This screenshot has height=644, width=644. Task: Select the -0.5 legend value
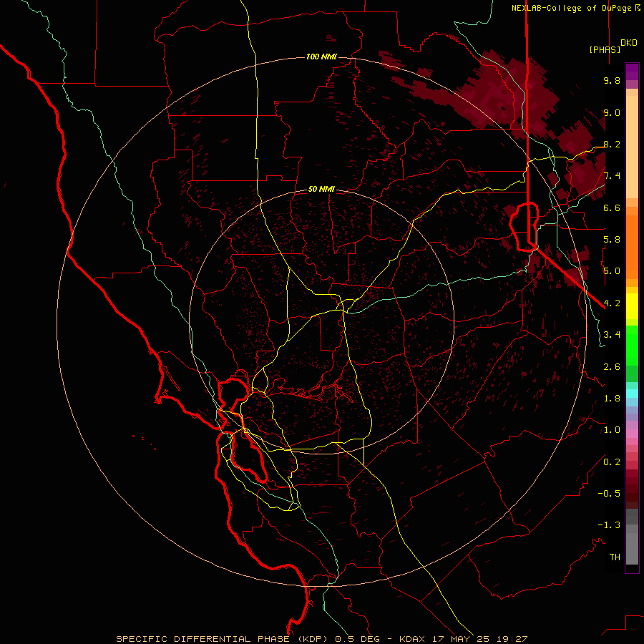pos(609,494)
